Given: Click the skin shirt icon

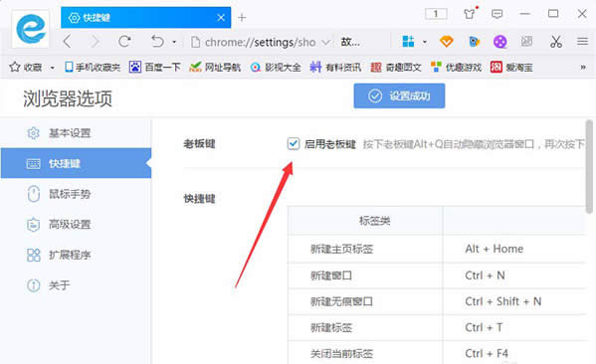Looking at the screenshot, I should click(x=470, y=14).
